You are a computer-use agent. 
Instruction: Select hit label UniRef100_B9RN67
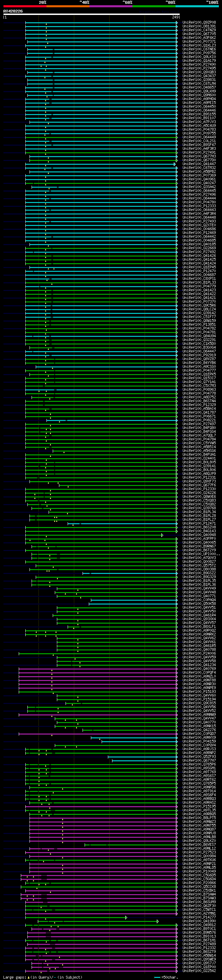click(x=199, y=546)
